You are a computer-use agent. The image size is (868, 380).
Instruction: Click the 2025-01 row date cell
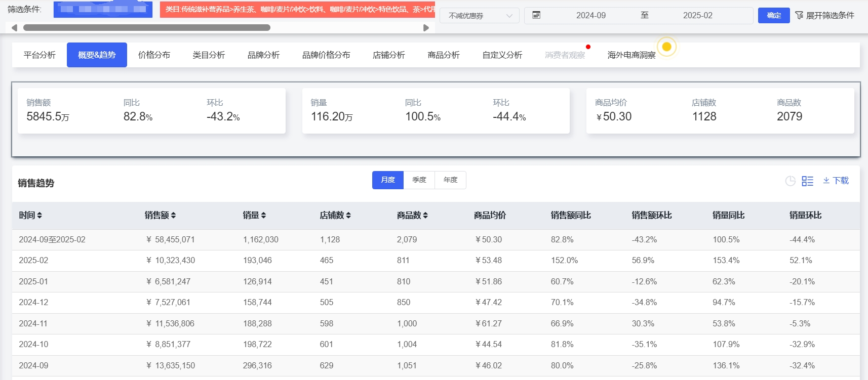33,282
